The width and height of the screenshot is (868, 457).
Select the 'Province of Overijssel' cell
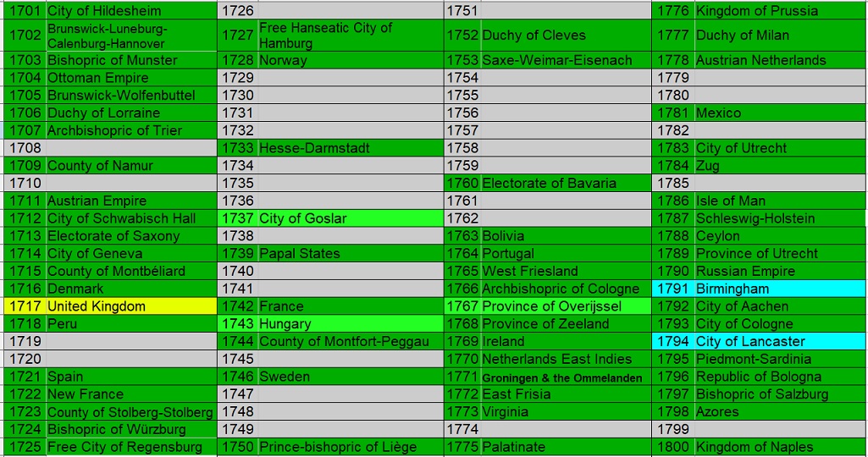tap(566, 306)
